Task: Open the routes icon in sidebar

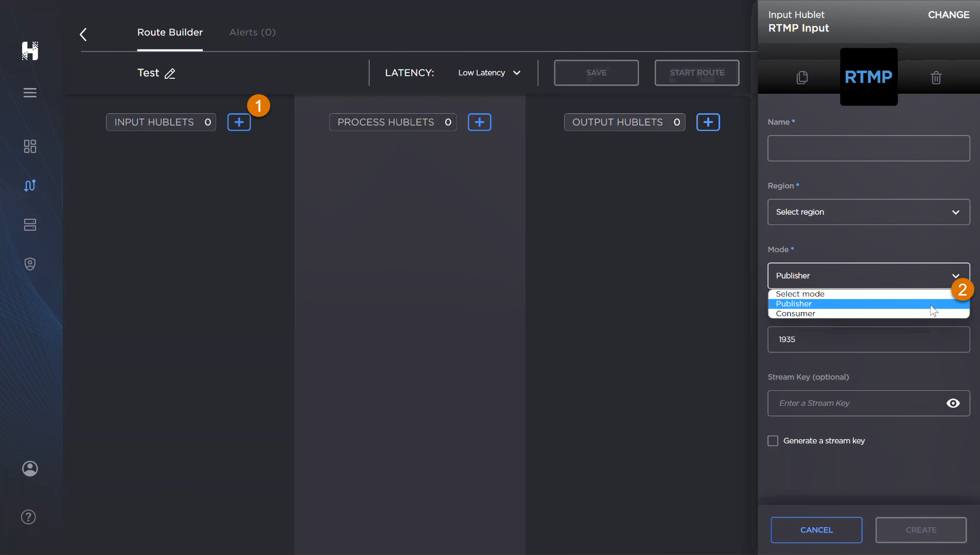Action: (x=29, y=185)
